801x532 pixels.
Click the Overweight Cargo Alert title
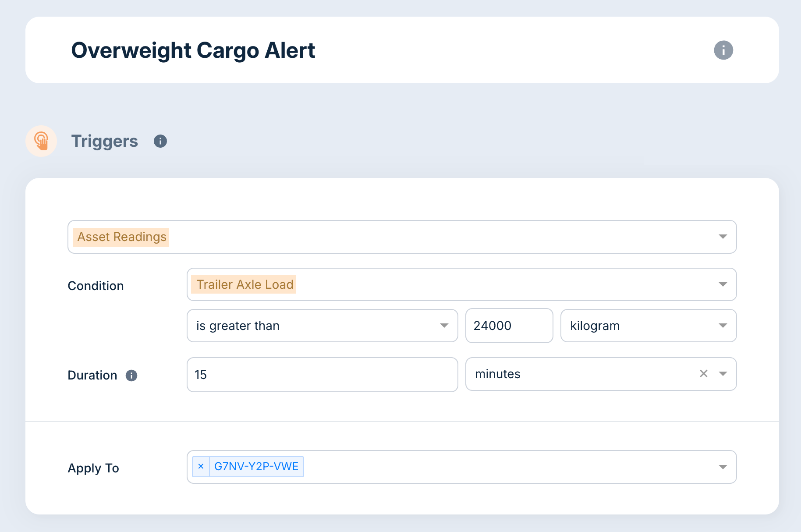click(x=193, y=50)
